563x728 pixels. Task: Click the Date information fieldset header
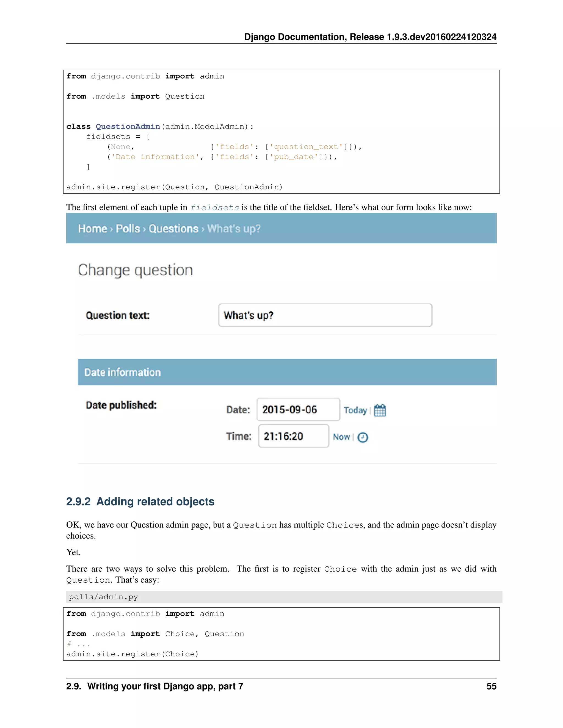point(287,372)
